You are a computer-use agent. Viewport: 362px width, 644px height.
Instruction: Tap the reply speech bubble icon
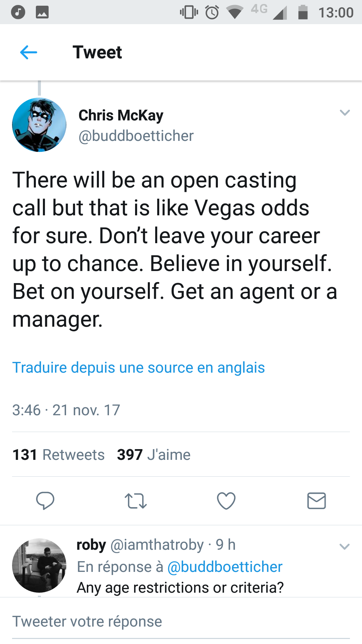[45, 501]
